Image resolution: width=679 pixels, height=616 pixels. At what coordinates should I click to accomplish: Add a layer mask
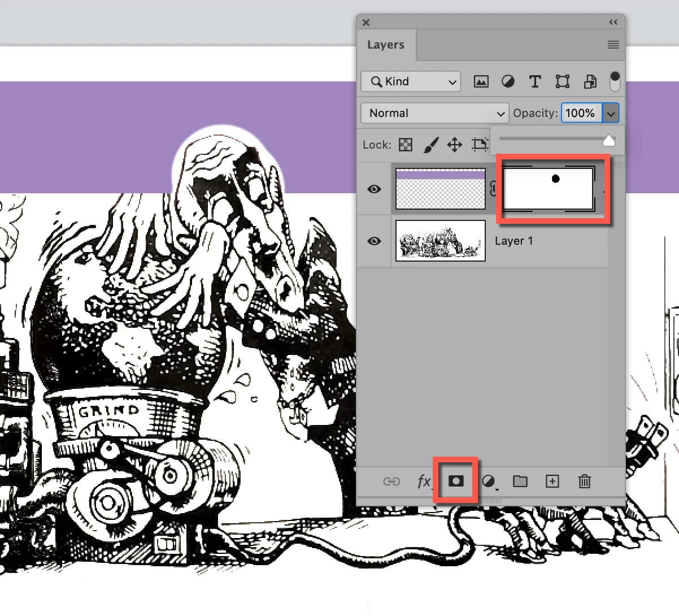pyautogui.click(x=456, y=481)
